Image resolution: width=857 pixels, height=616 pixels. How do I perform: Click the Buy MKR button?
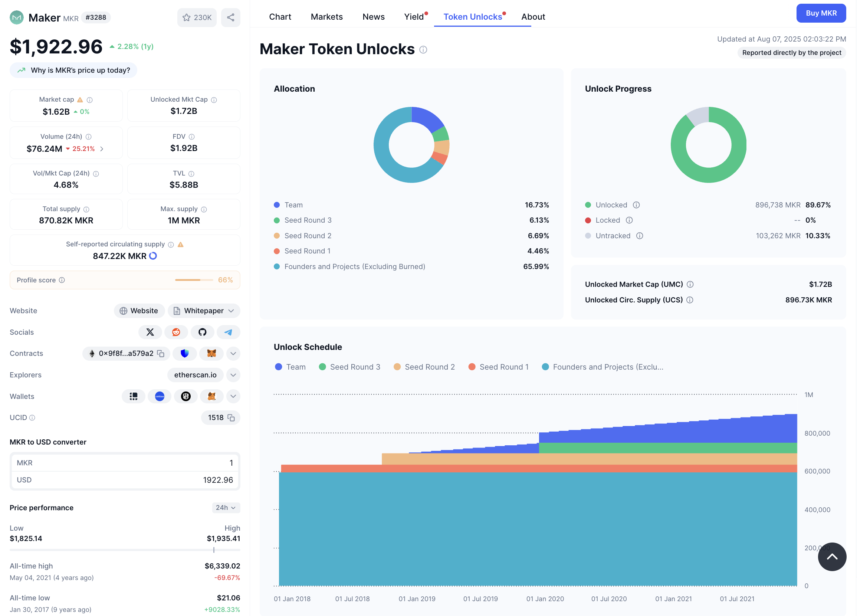tap(821, 13)
